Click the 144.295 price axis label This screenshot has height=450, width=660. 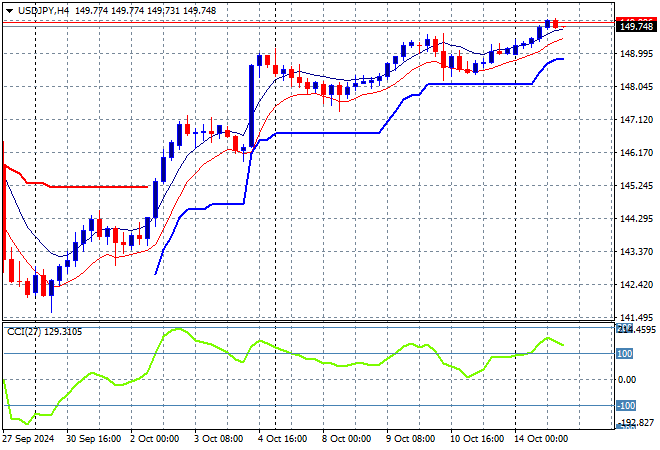(x=636, y=218)
